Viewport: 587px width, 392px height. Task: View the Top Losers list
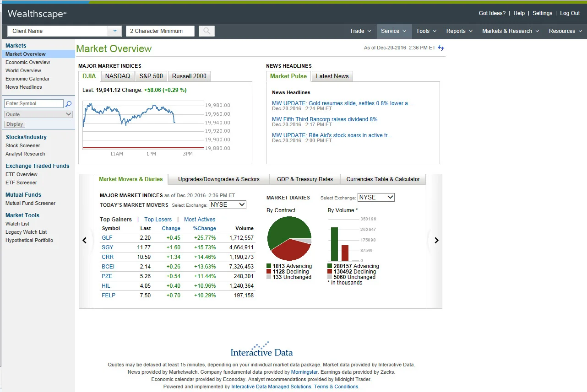point(158,219)
